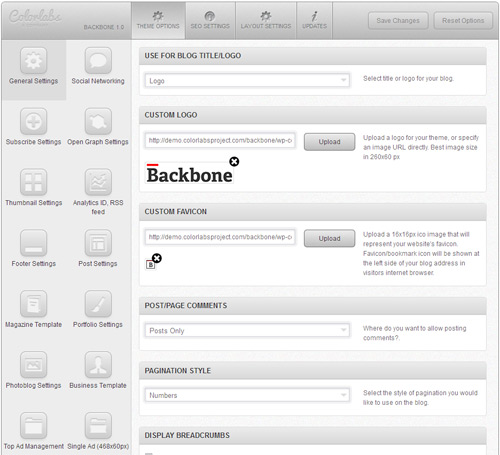Open Post Settings layout icon

98,243
